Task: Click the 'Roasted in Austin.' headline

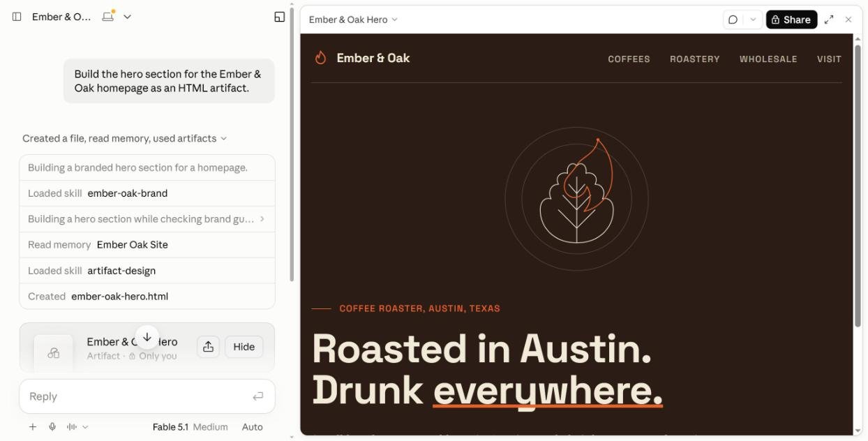Action: (481, 349)
